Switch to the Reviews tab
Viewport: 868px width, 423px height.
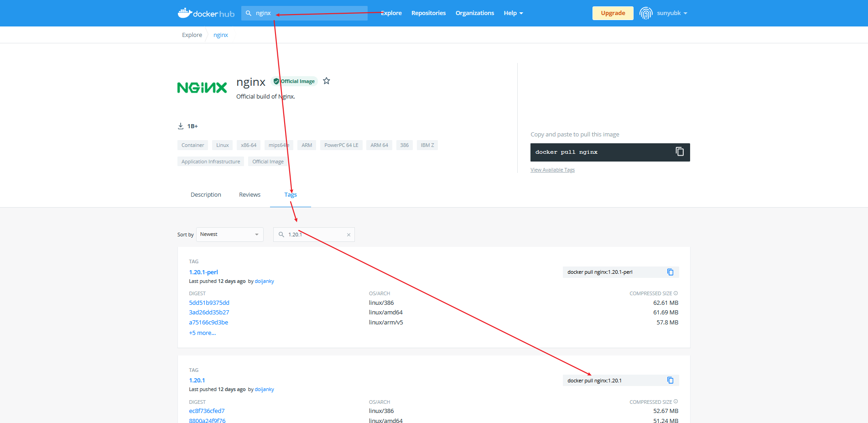(x=249, y=195)
